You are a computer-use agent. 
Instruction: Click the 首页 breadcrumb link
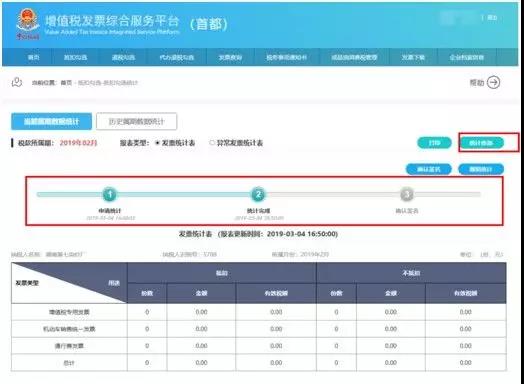66,83
